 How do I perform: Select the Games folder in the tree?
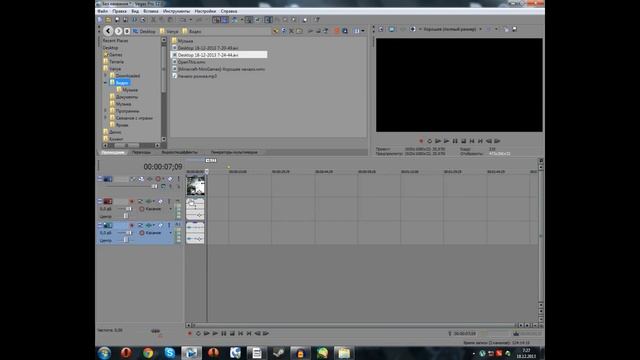coord(113,55)
